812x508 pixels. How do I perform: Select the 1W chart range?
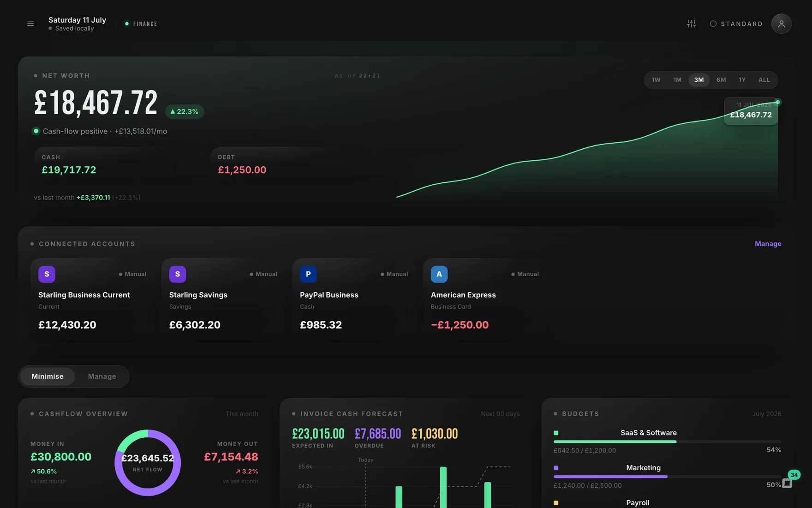656,80
